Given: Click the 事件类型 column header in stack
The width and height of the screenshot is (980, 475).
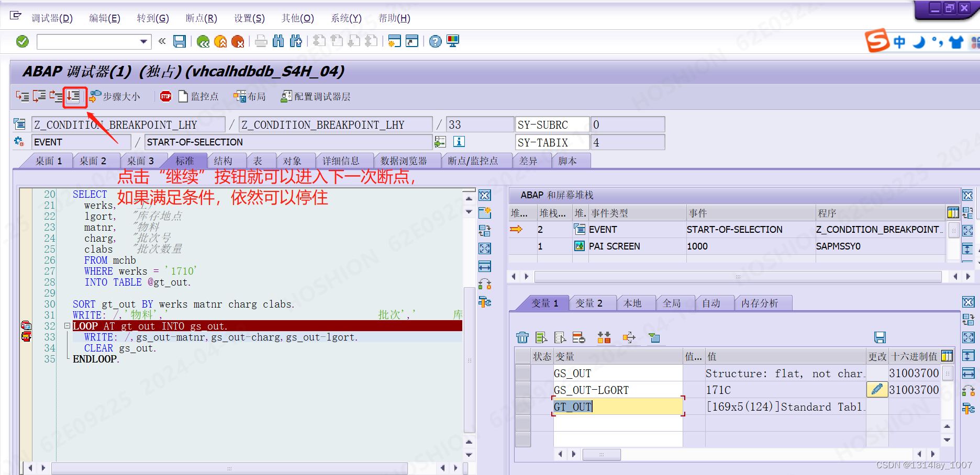Looking at the screenshot, I should (637, 213).
